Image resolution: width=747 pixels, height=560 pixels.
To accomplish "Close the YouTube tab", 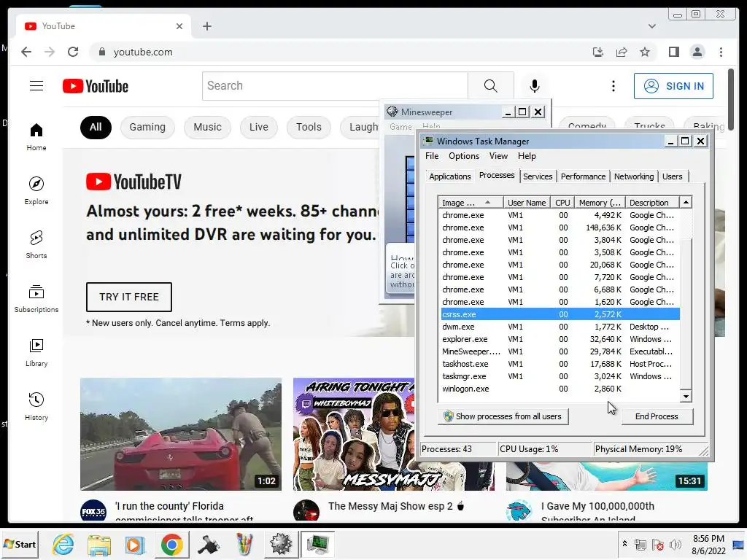I will pyautogui.click(x=179, y=26).
